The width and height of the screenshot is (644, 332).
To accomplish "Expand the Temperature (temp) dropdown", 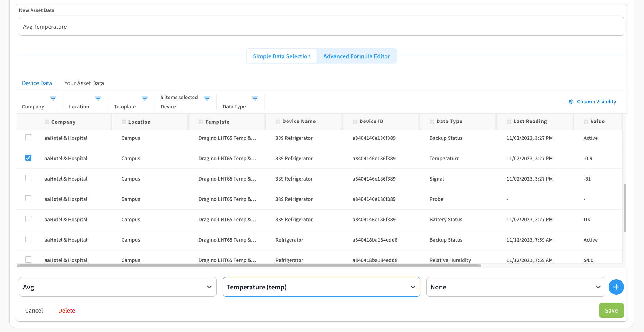I will pos(321,287).
